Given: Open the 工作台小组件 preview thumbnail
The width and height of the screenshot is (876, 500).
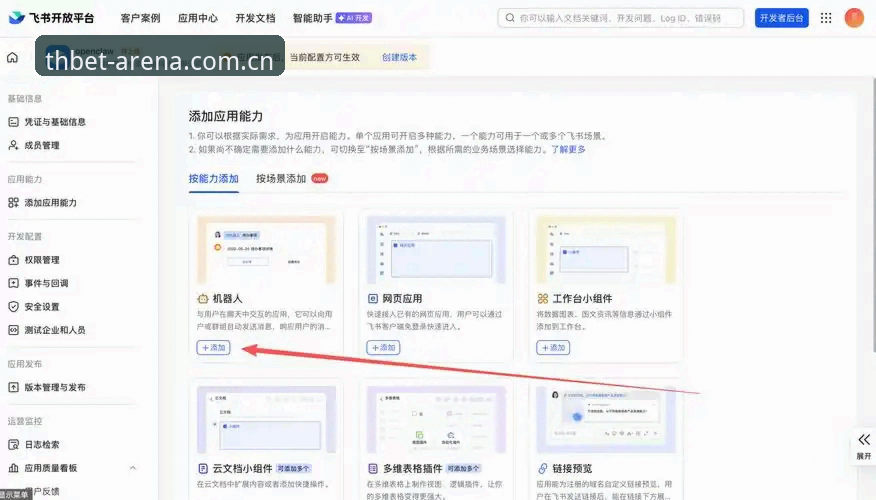Looking at the screenshot, I should [x=606, y=250].
